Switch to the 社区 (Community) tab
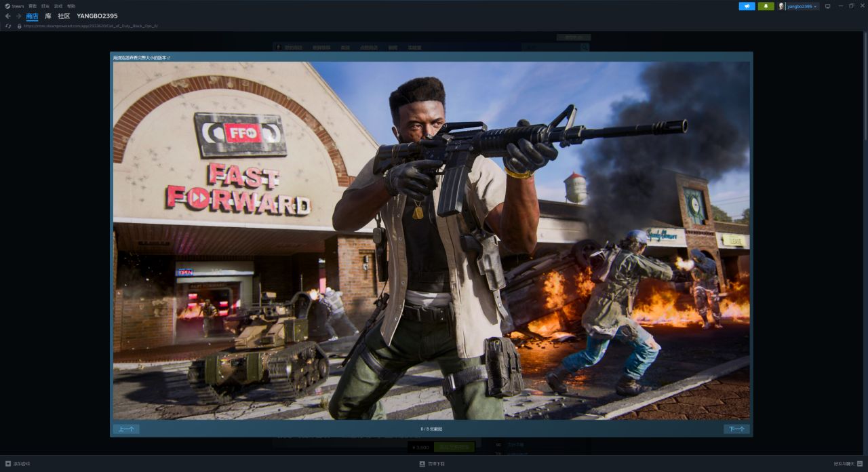 tap(64, 16)
